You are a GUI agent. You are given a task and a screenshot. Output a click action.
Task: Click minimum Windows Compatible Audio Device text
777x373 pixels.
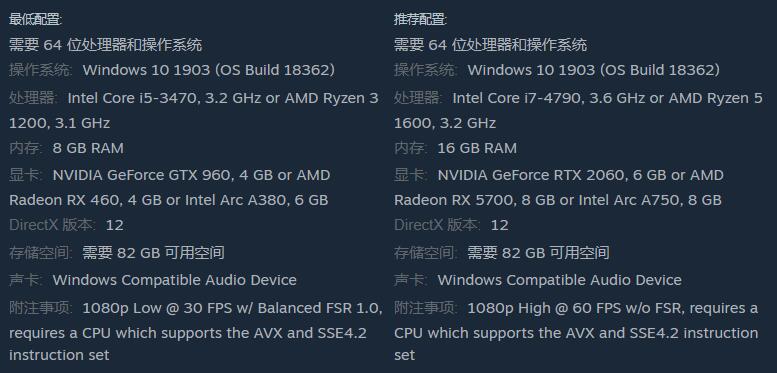(x=174, y=280)
